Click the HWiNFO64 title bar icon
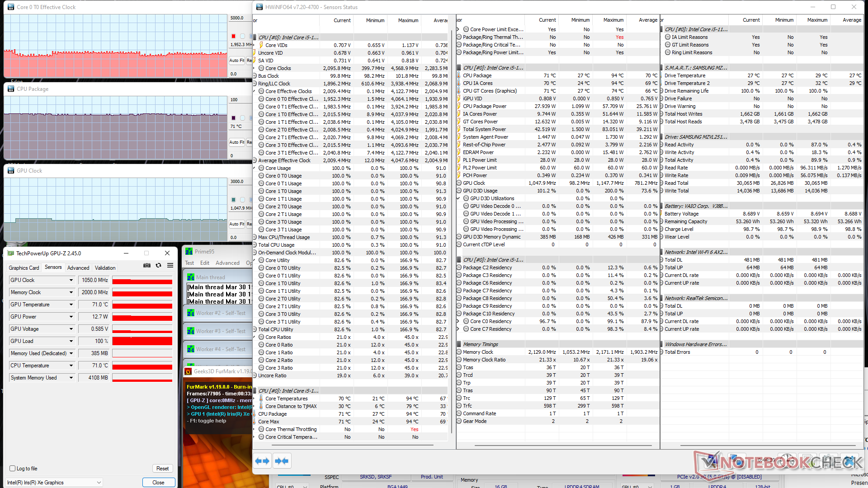This screenshot has width=868, height=488. tap(259, 7)
